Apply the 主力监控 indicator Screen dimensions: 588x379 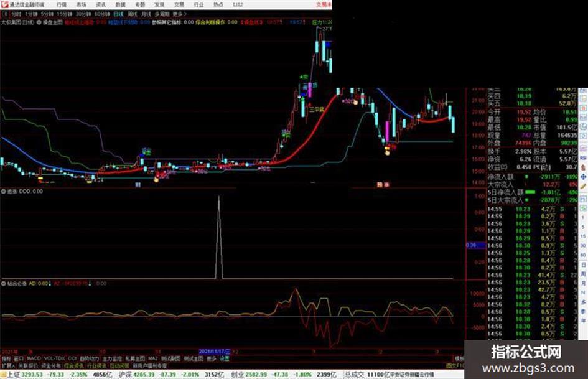click(112, 358)
